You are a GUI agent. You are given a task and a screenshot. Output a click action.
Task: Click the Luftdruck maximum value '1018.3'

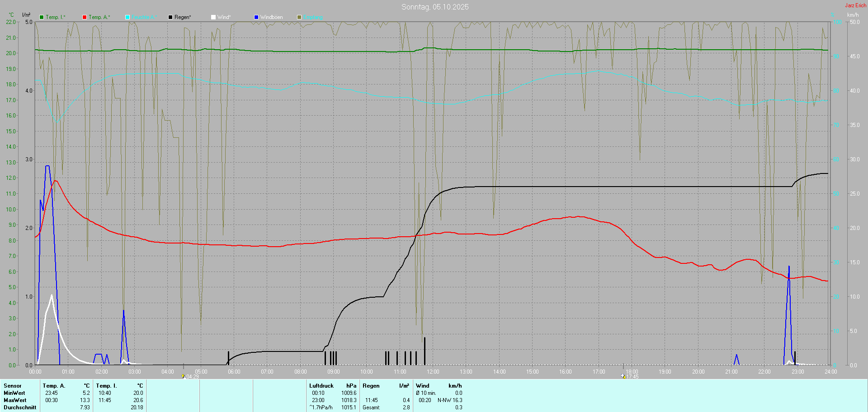click(x=349, y=400)
